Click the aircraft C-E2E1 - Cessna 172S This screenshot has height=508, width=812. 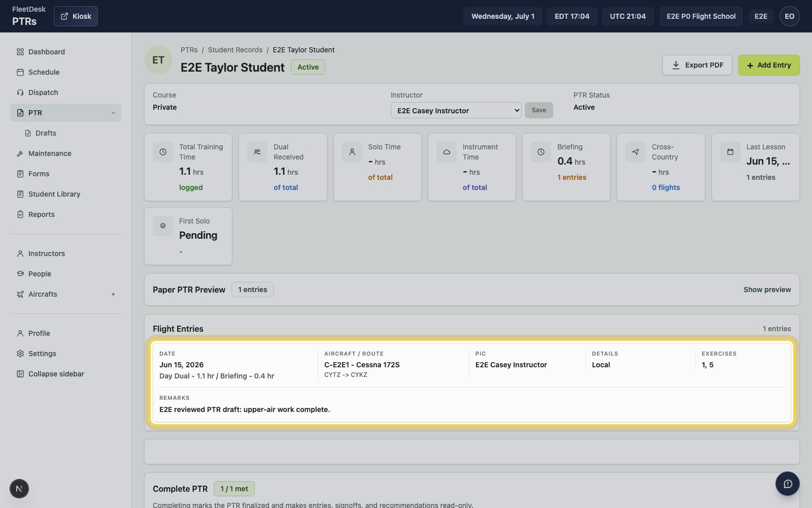click(362, 365)
